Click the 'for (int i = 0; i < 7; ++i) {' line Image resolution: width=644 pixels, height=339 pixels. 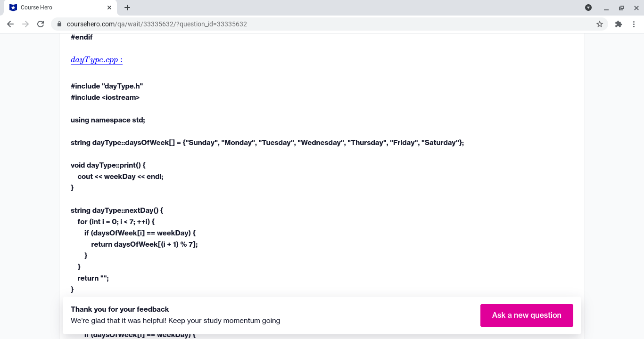point(116,222)
